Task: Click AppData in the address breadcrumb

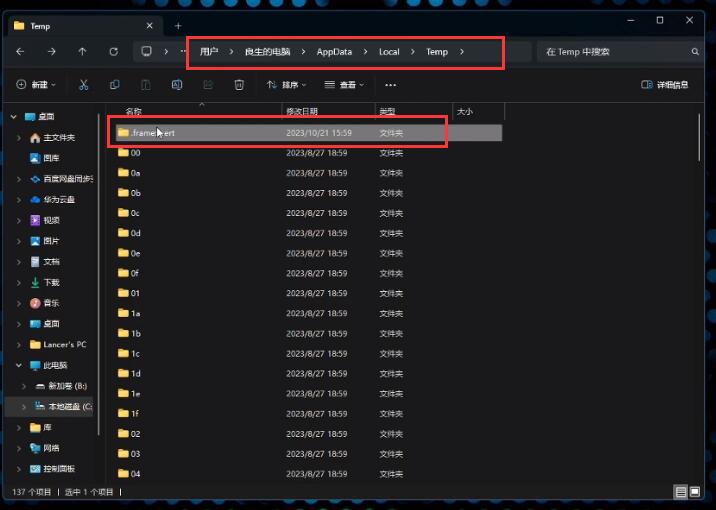Action: click(334, 51)
